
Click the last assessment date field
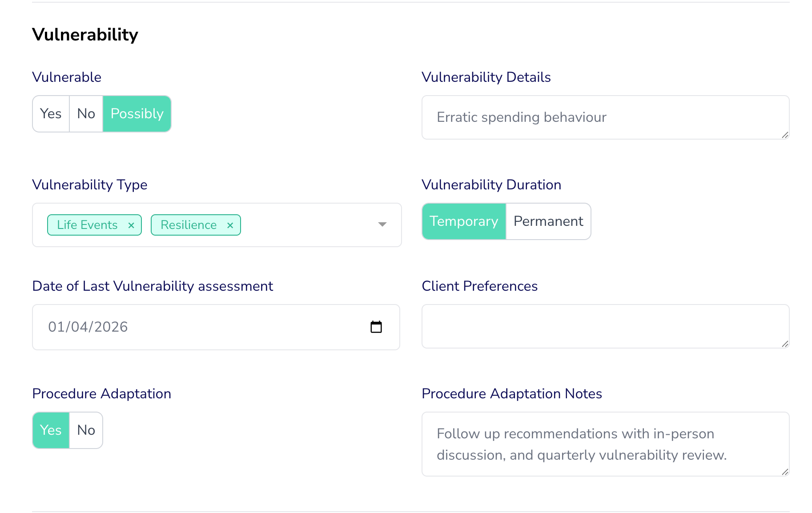pos(200,327)
